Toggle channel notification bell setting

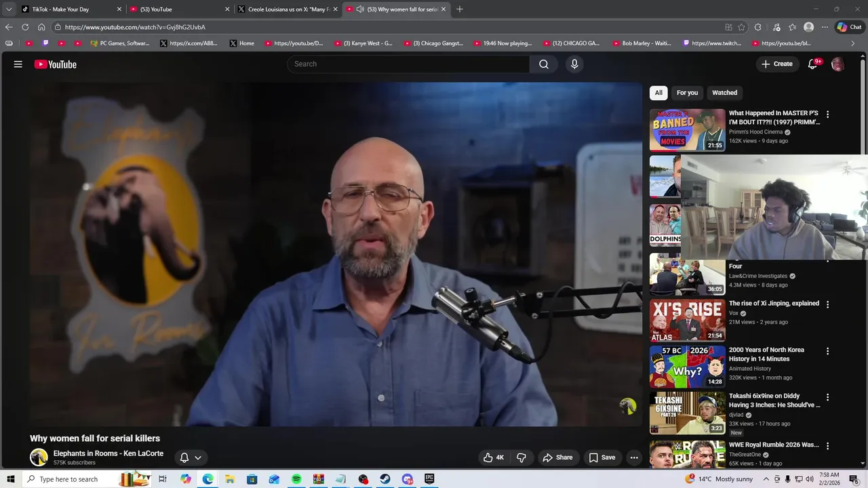point(184,457)
